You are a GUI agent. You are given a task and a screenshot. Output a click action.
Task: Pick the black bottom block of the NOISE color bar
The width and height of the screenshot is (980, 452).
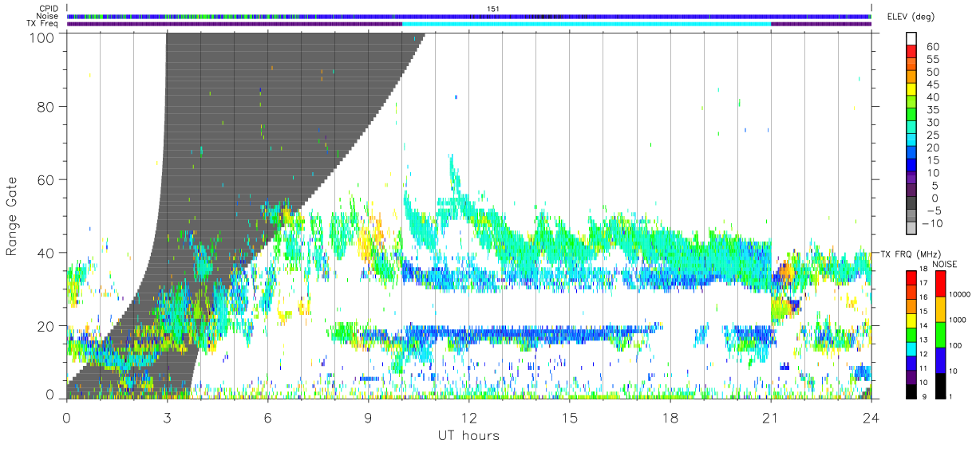click(x=939, y=385)
